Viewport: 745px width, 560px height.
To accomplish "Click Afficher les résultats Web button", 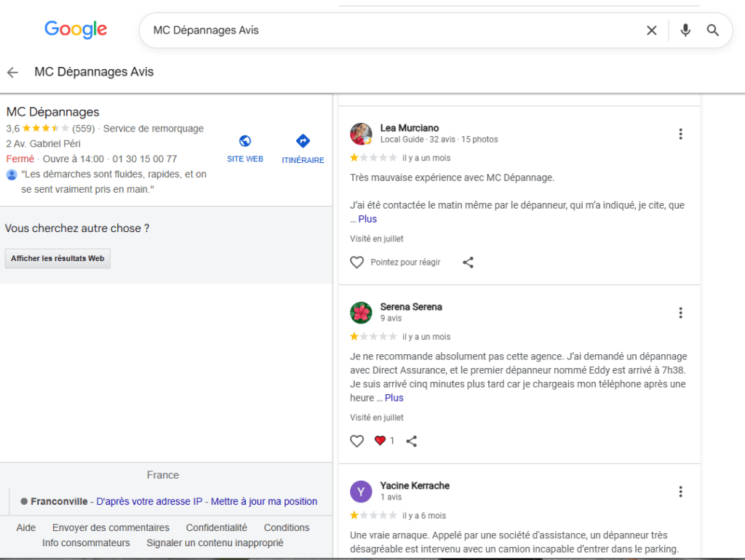I will tap(57, 258).
